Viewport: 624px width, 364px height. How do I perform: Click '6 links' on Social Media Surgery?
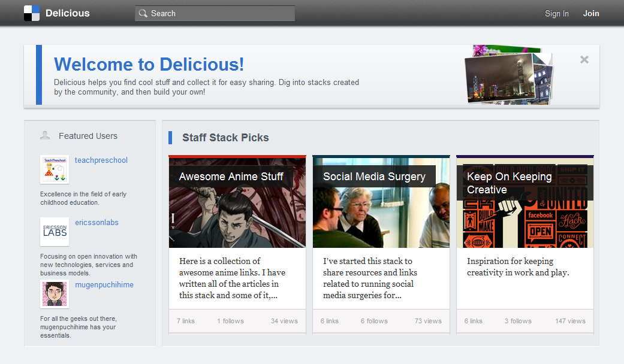tap(330, 321)
